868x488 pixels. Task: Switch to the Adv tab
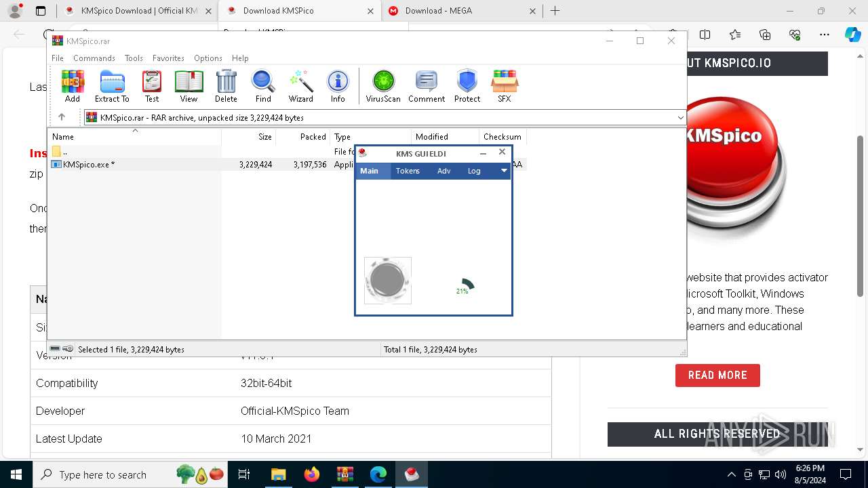pos(444,171)
